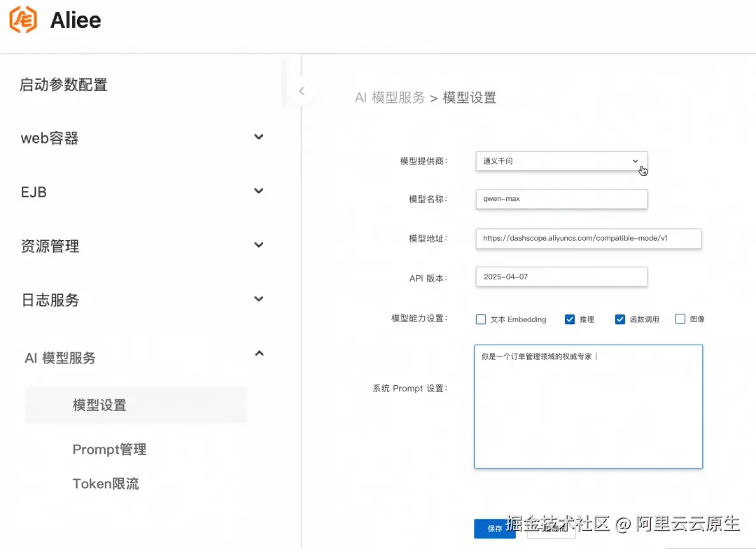
Task: Select 启动参数配置 in the sidebar
Action: point(64,84)
